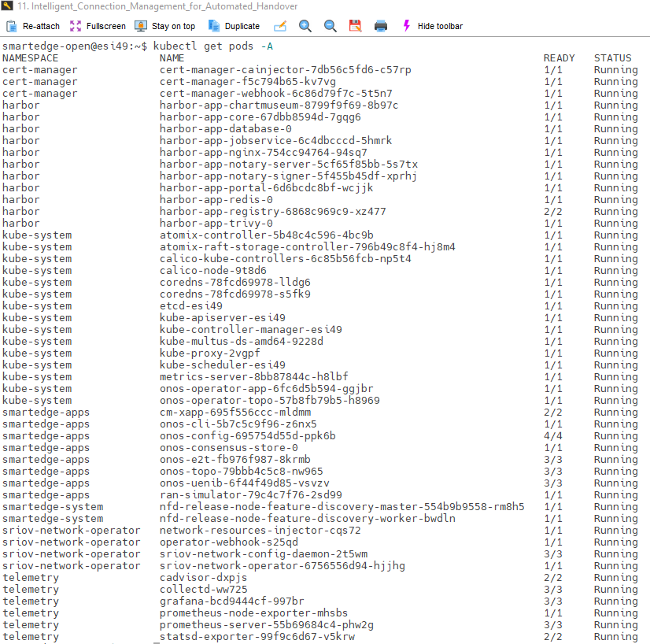Click the READY column header

pyautogui.click(x=560, y=58)
